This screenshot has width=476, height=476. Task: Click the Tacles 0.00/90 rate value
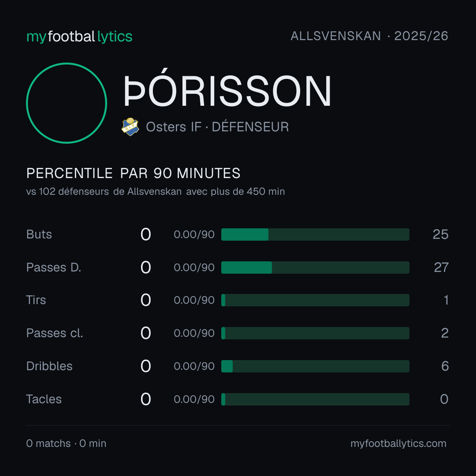point(194,399)
